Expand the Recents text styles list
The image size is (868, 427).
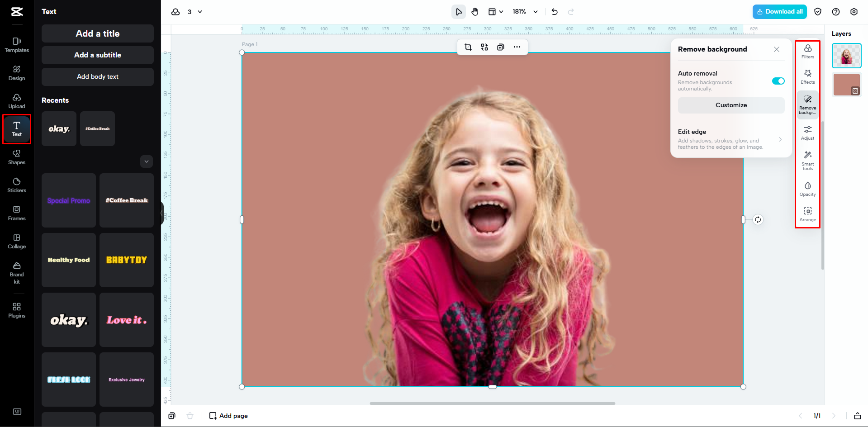(146, 161)
